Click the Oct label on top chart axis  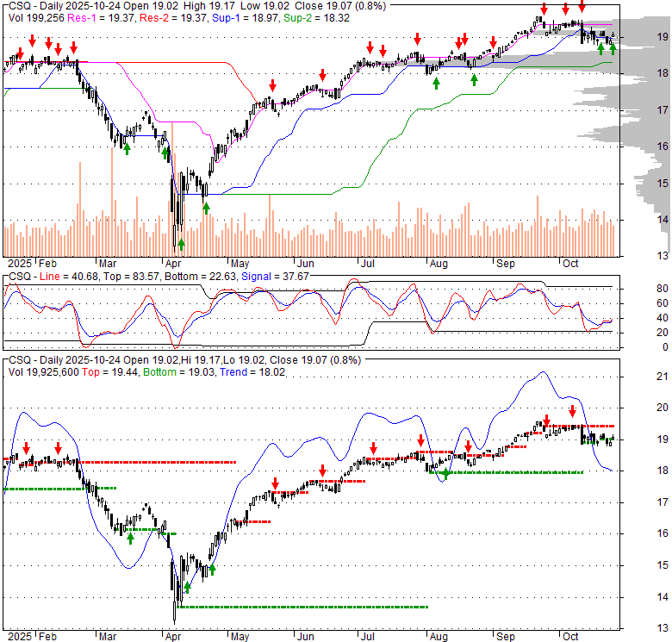570,263
